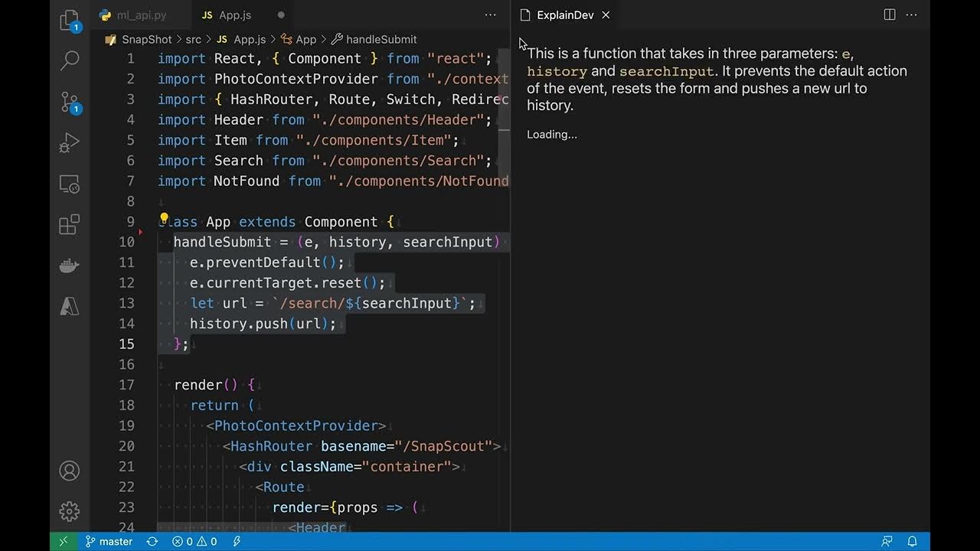Close the ExplainDev tab

click(x=606, y=15)
